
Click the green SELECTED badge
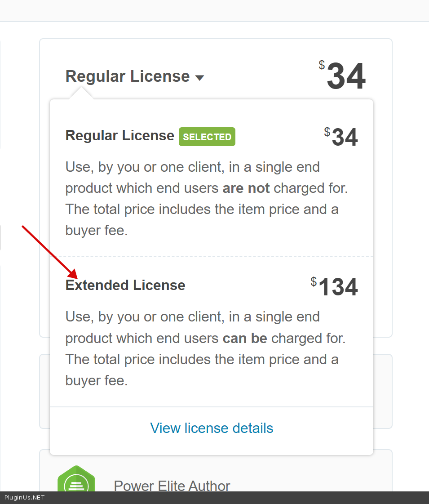(207, 137)
